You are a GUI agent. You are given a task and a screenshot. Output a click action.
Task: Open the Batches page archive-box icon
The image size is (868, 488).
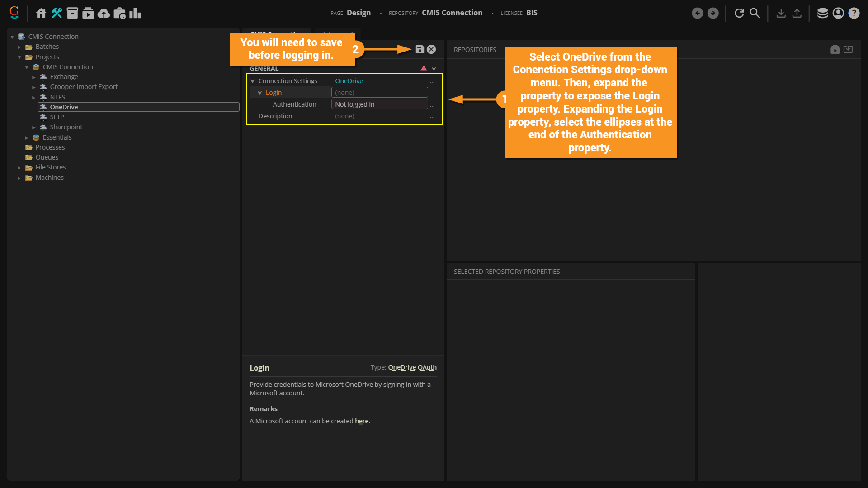(72, 13)
